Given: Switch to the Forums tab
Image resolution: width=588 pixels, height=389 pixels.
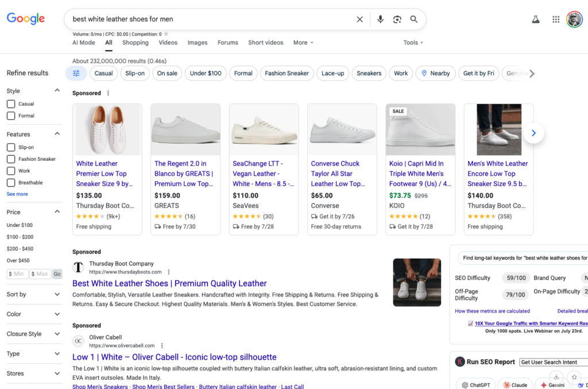Looking at the screenshot, I should pos(227,43).
